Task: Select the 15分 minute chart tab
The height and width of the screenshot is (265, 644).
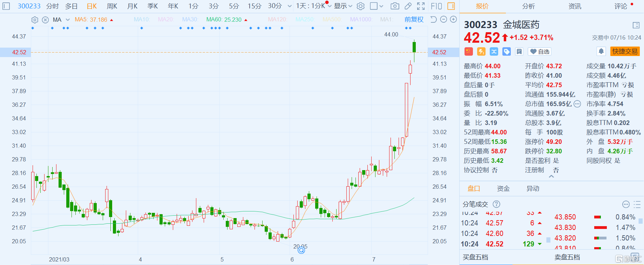Action: coord(255,6)
